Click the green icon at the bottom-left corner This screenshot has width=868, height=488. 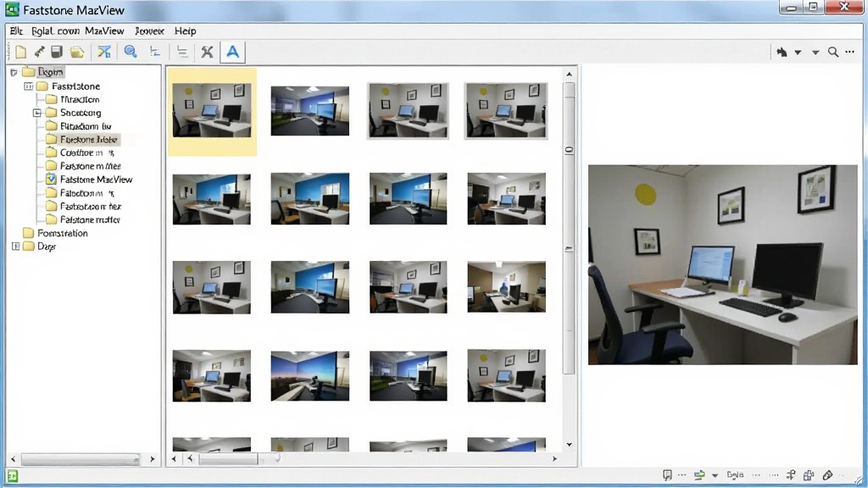pos(12,476)
